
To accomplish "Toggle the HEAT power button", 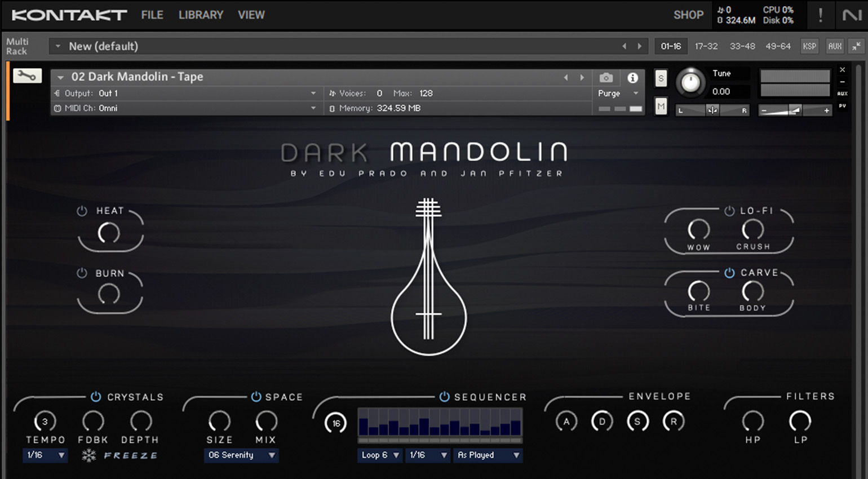I will (82, 211).
